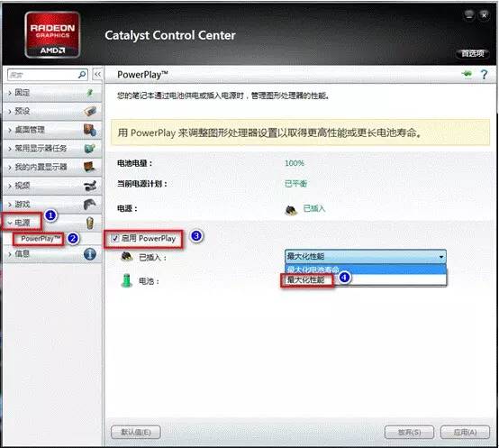Open the 首选项 preferences menu
499x448 pixels.
coord(473,53)
